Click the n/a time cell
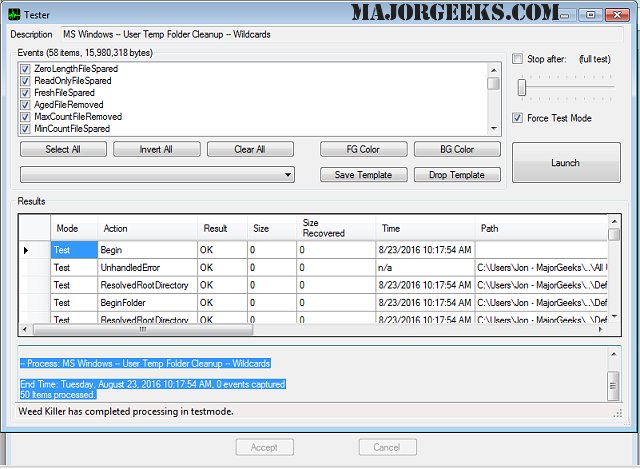Screen dimensions: 640x469 tap(425, 267)
